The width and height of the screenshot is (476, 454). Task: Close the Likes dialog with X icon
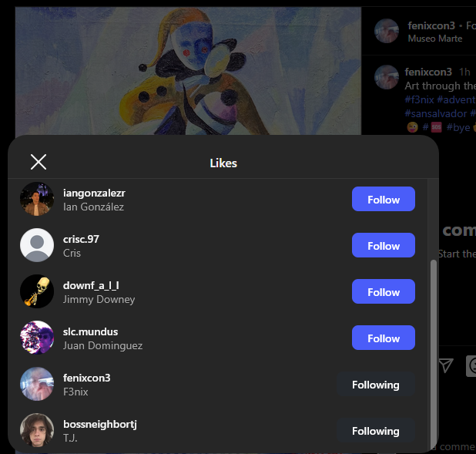[x=39, y=162]
